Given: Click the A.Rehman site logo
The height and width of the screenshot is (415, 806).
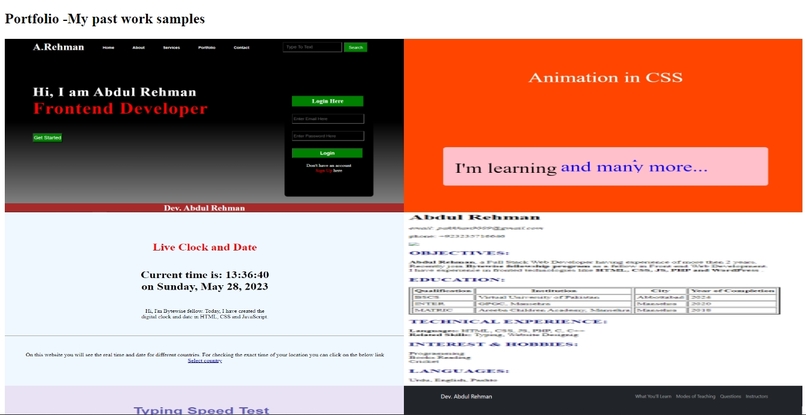Looking at the screenshot, I should (59, 47).
